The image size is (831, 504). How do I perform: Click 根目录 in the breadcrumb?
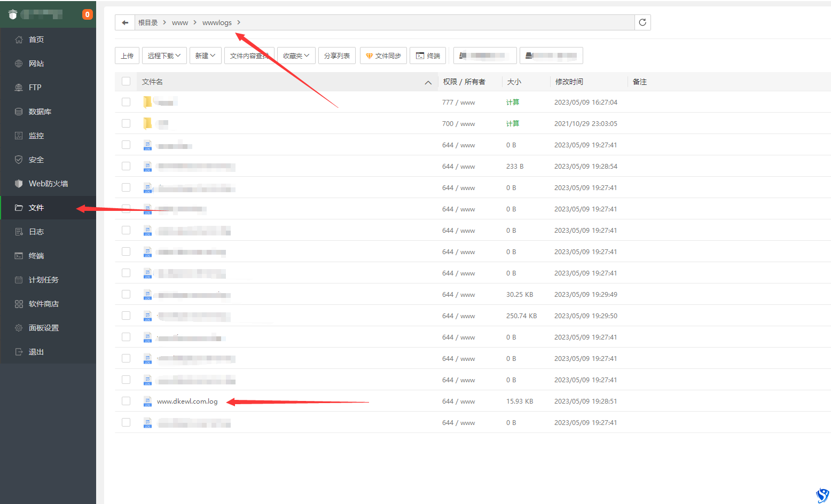(x=148, y=22)
